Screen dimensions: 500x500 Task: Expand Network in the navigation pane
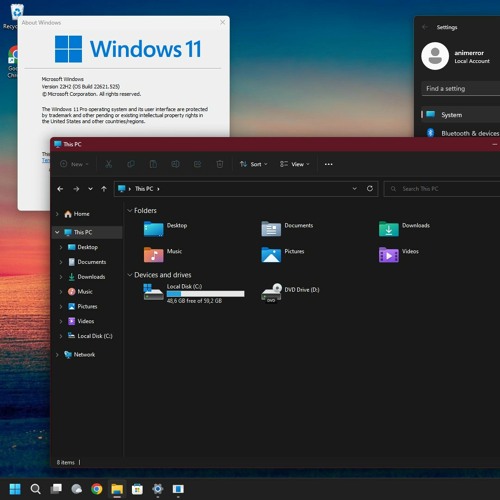tap(57, 355)
